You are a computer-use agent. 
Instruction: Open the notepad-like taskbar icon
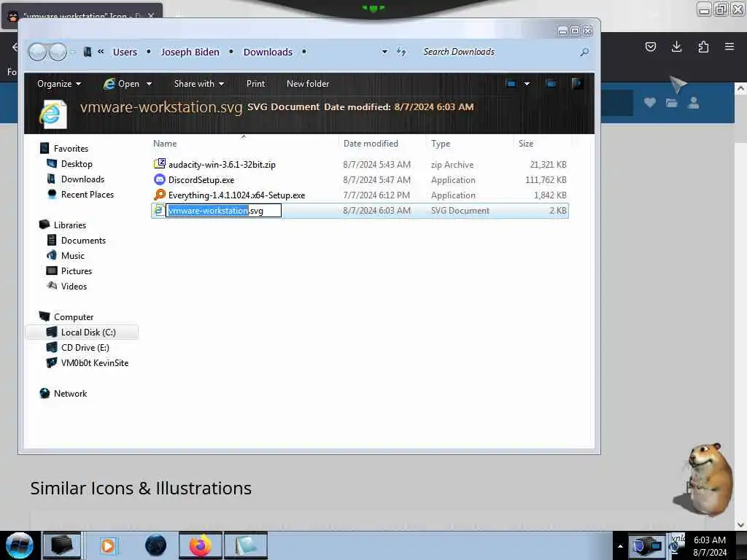(x=246, y=545)
